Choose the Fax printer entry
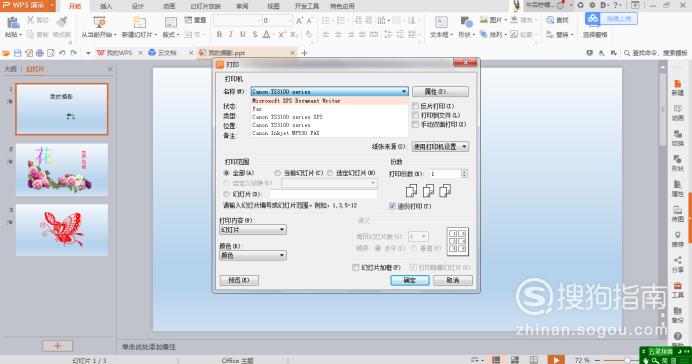Screen dimensions: 692x364 (x=329, y=109)
